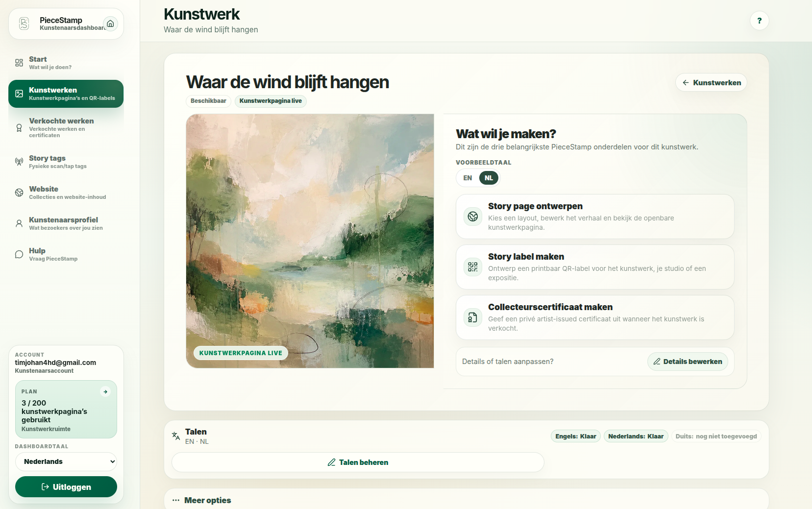The height and width of the screenshot is (509, 812).
Task: Click Talen beheren button
Action: [x=358, y=462]
